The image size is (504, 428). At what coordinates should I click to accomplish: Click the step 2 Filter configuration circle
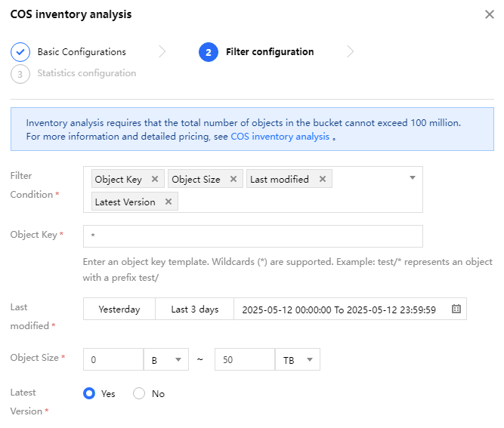click(208, 52)
